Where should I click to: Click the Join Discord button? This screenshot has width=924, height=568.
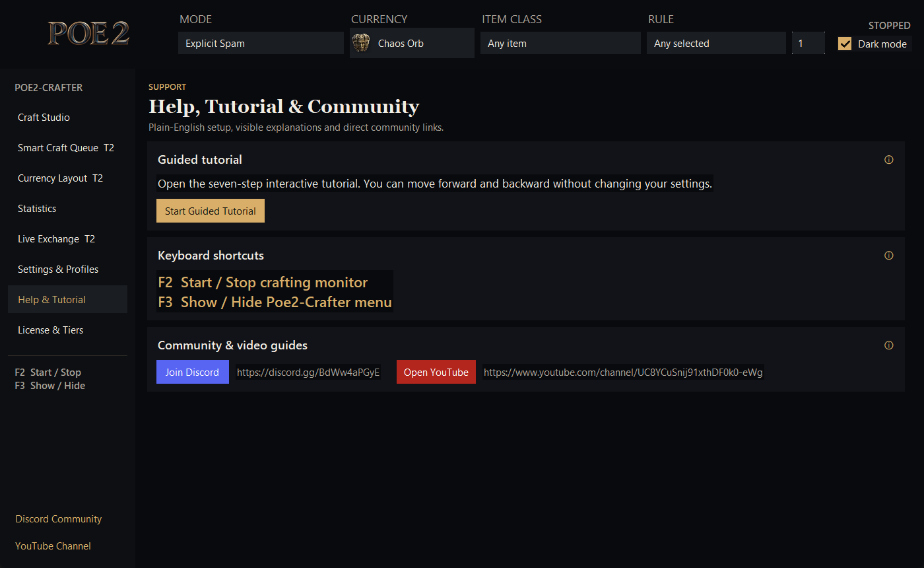click(x=192, y=372)
